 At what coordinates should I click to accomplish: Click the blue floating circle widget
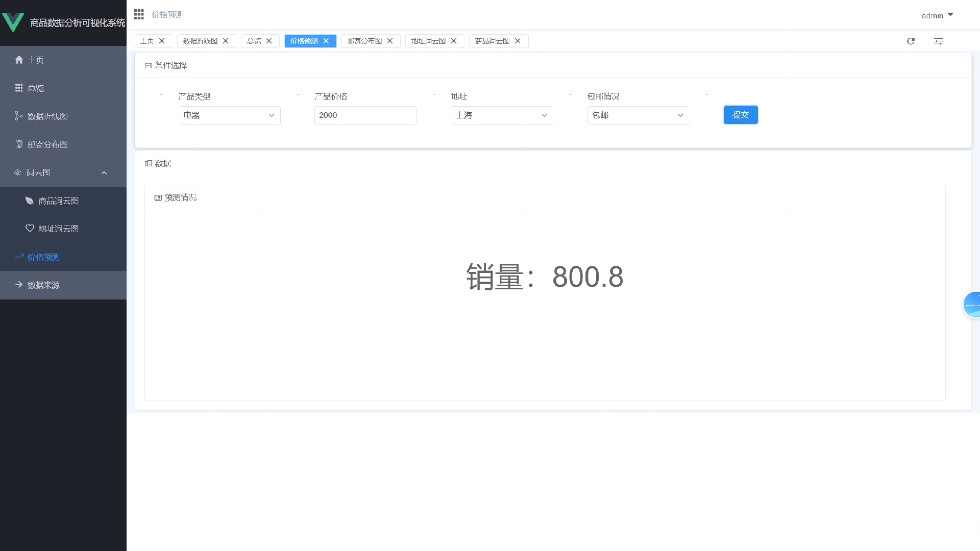coord(972,305)
